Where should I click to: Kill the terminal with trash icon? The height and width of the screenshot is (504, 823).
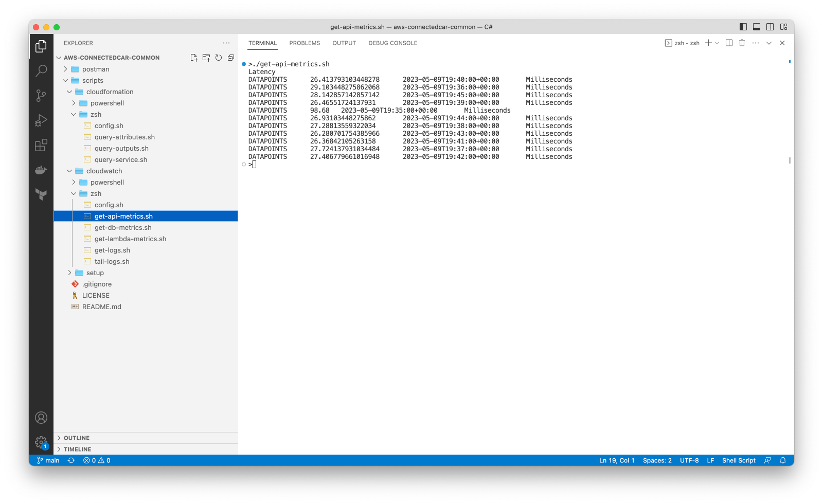(742, 43)
